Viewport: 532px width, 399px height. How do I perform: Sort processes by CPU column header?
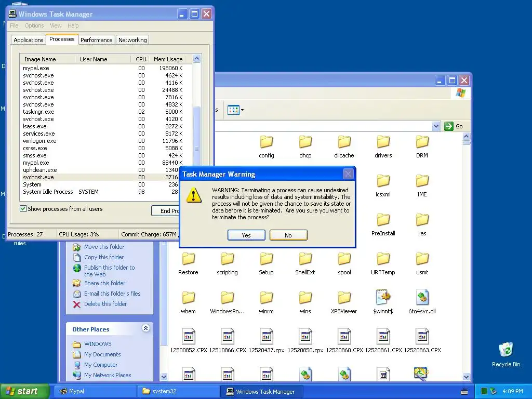pos(140,59)
